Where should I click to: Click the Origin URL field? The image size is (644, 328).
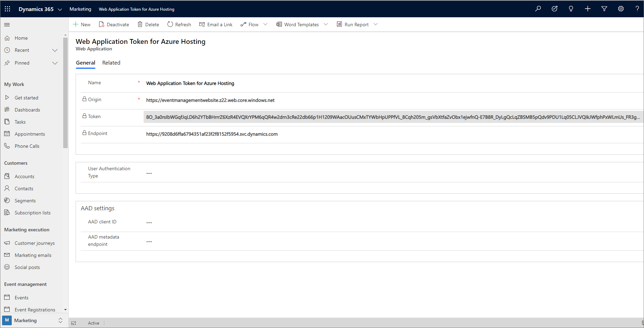[x=210, y=100]
